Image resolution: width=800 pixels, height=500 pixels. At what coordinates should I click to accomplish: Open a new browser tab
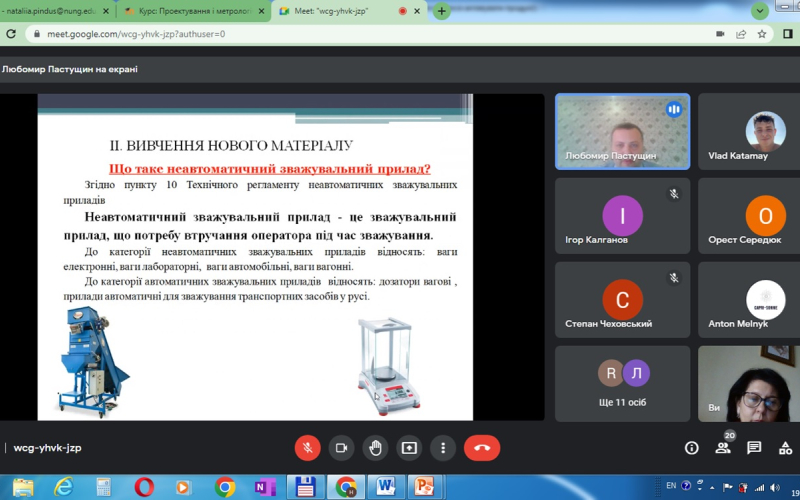tap(442, 10)
